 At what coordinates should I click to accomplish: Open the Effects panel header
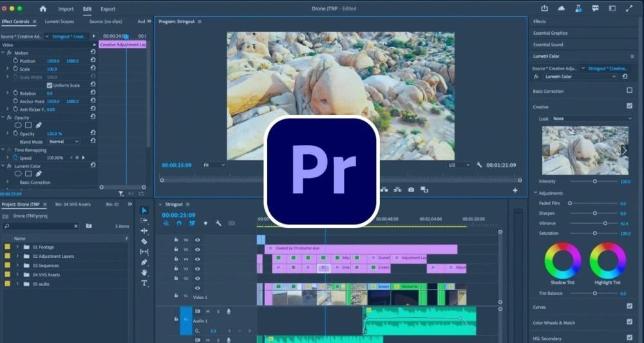540,21
